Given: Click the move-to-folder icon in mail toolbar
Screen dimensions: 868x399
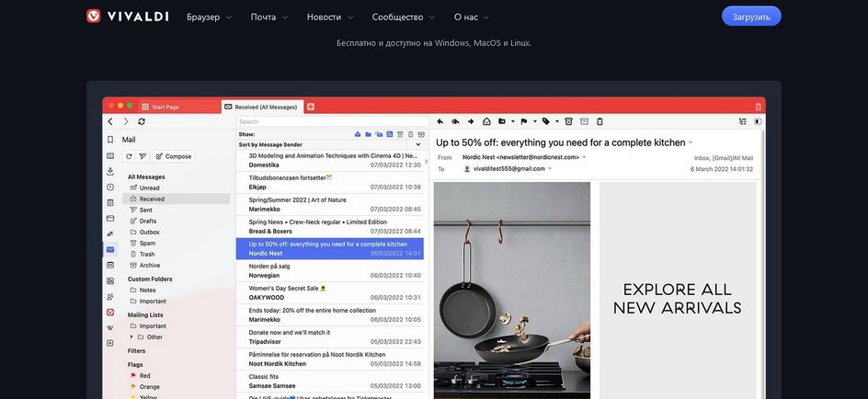Looking at the screenshot, I should pyautogui.click(x=501, y=121).
